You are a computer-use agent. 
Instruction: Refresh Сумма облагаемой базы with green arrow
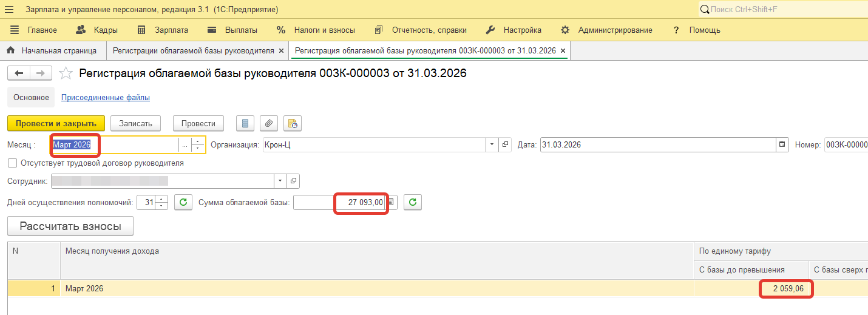413,202
